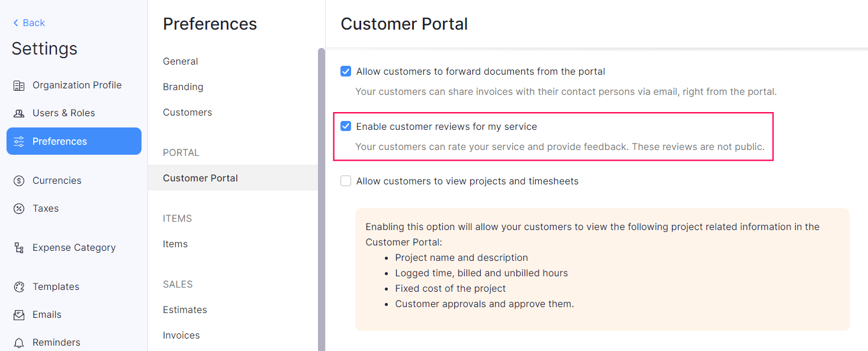Click the Preferences sliders icon
This screenshot has height=351, width=868.
[x=19, y=142]
